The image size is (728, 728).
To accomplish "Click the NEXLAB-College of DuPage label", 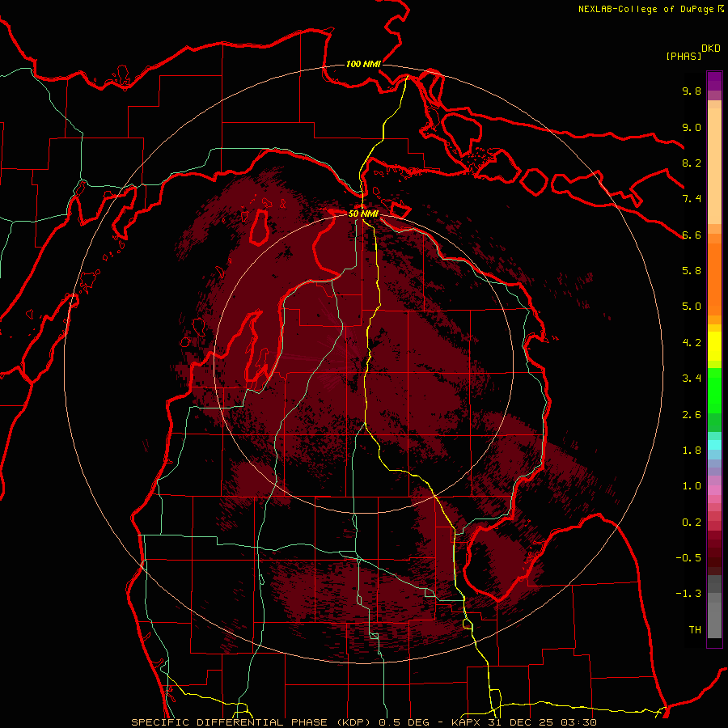I will click(645, 9).
